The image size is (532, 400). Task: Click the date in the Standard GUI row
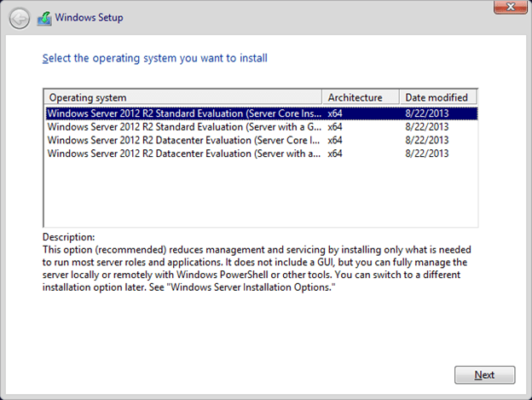[x=427, y=126]
